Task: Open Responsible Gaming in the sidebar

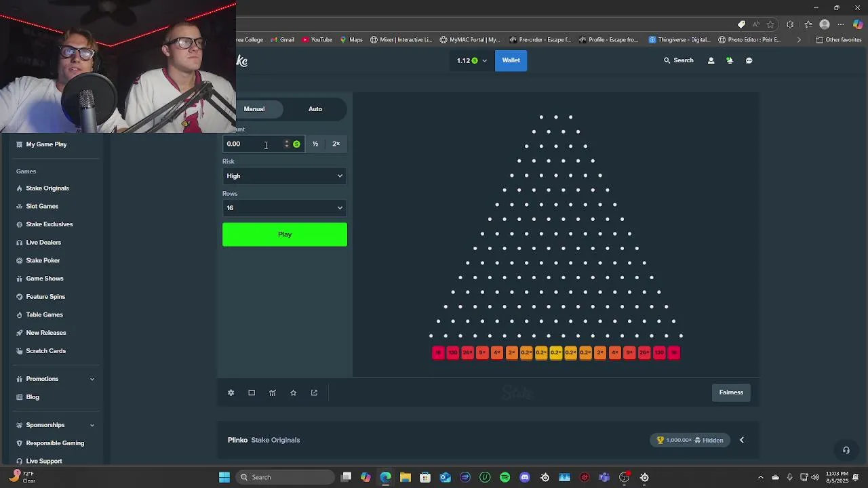Action: (x=55, y=443)
